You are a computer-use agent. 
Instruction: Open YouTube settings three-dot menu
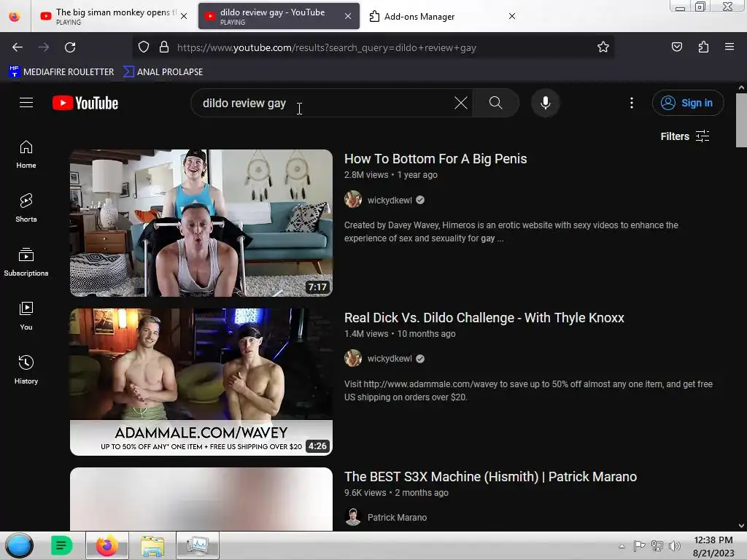coord(632,103)
